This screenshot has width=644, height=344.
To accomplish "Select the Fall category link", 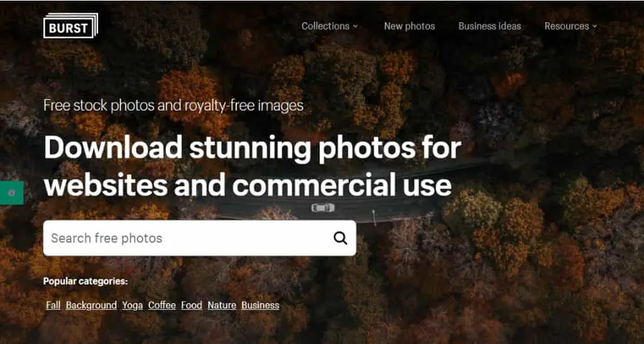I will click(x=53, y=306).
